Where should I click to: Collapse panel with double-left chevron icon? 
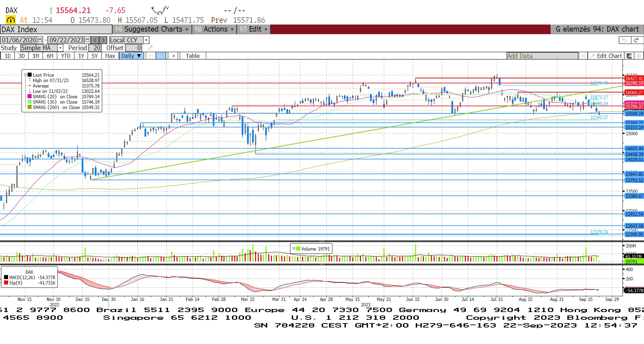click(583, 56)
